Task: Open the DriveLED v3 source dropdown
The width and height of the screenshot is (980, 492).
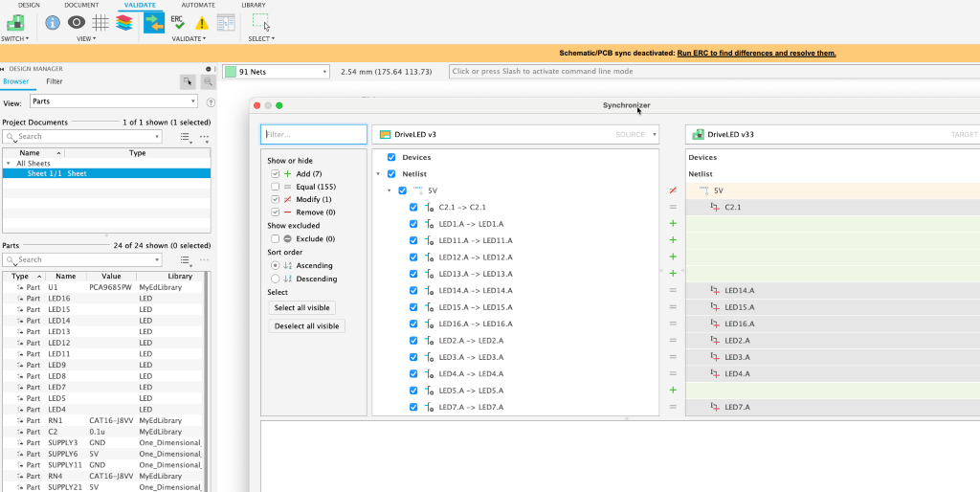Action: pos(515,135)
